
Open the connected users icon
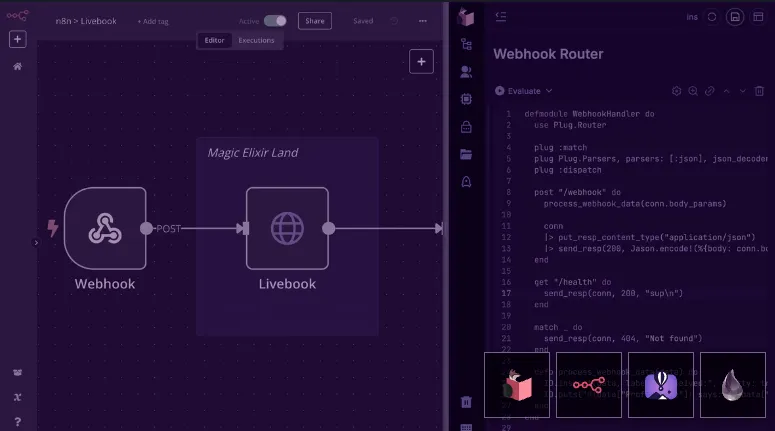click(466, 72)
